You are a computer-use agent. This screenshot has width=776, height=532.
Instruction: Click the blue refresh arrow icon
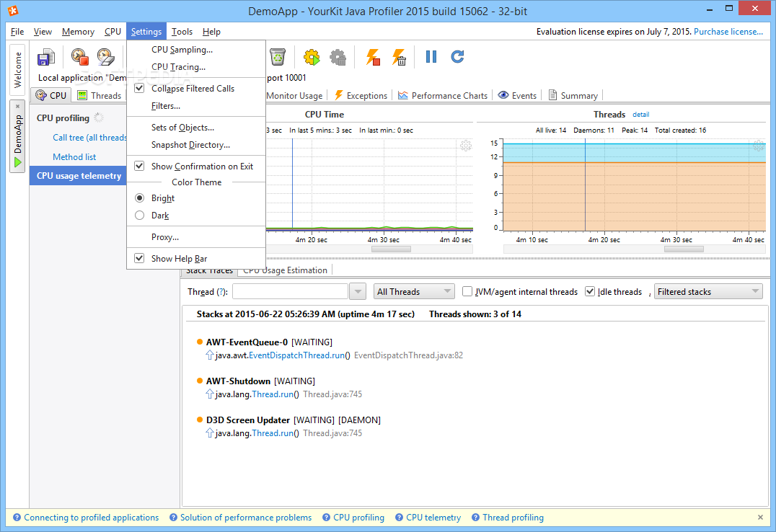pos(457,57)
